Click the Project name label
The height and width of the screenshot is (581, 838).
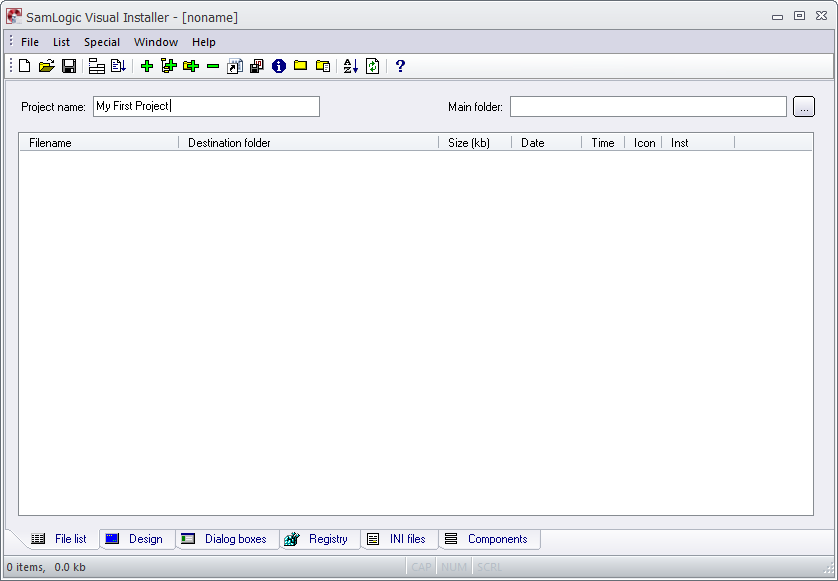53,107
